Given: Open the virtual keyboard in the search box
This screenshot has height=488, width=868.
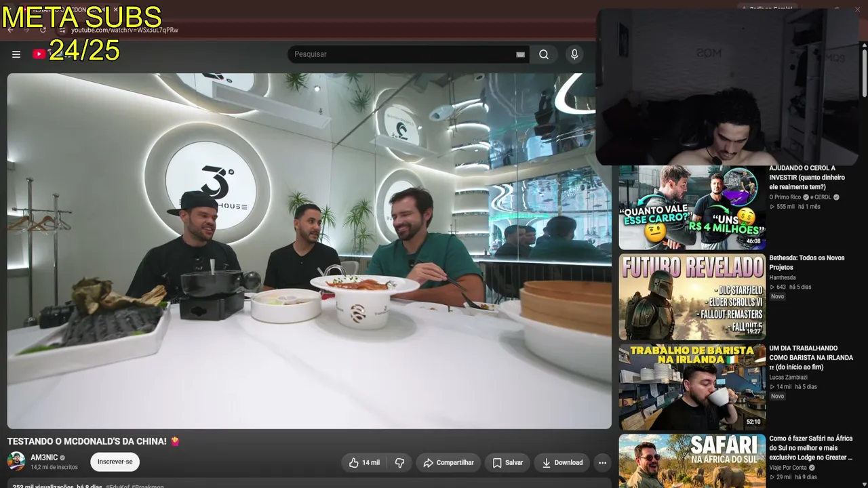Looking at the screenshot, I should click(x=521, y=54).
